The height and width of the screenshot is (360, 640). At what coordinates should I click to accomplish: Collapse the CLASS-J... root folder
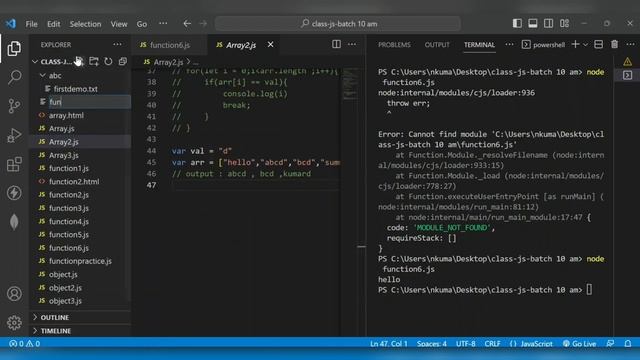(x=35, y=62)
